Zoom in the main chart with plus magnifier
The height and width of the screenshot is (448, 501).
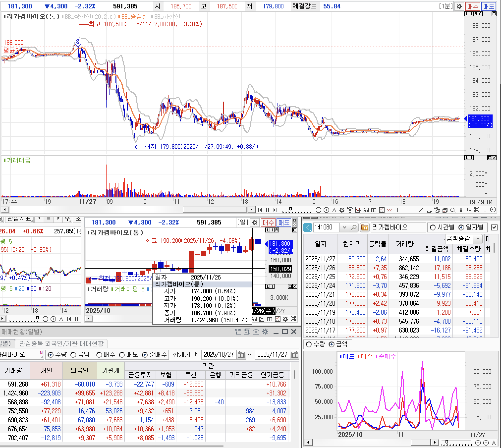coord(326,210)
